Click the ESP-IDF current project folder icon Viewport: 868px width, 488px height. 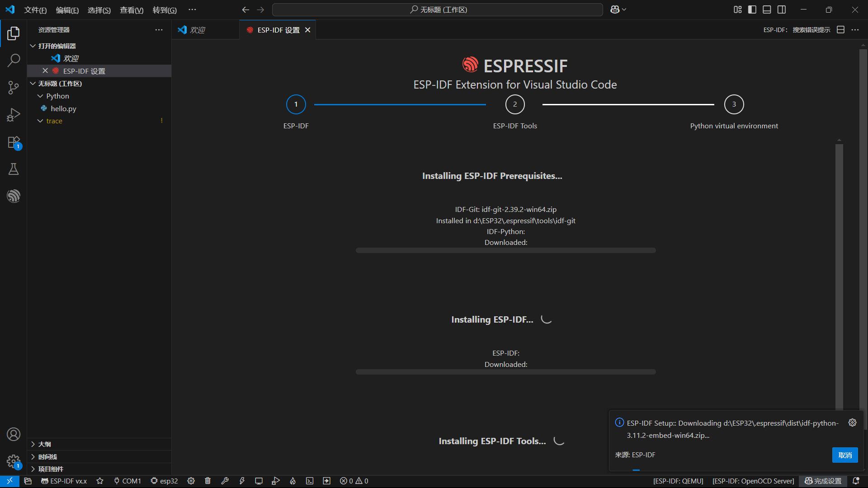(28, 481)
